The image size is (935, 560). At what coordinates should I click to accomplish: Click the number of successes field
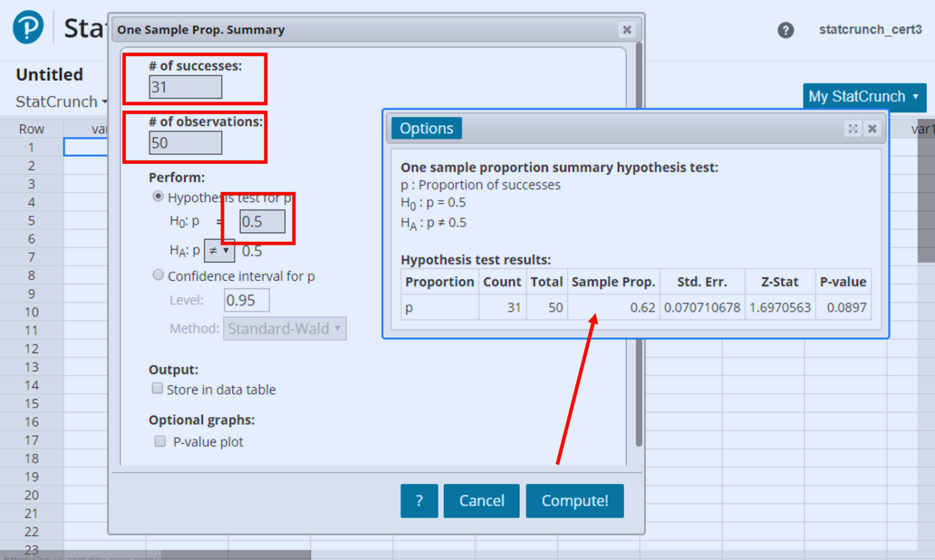coord(185,87)
